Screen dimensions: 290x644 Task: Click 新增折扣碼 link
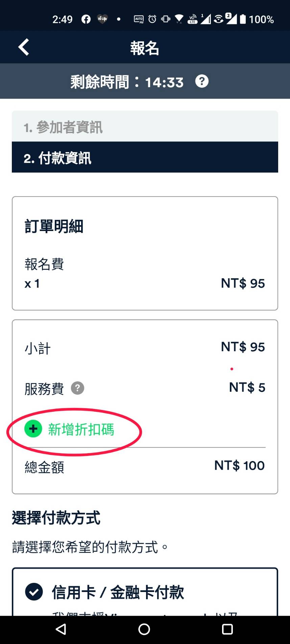pyautogui.click(x=81, y=430)
